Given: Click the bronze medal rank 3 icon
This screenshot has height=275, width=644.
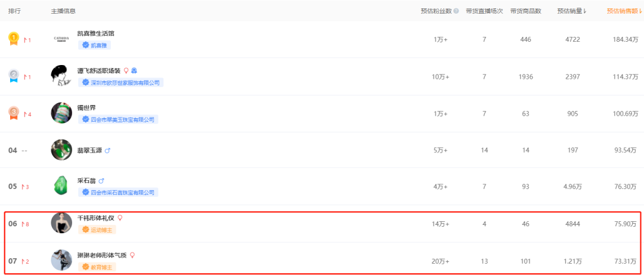Looking at the screenshot, I should coord(13,113).
